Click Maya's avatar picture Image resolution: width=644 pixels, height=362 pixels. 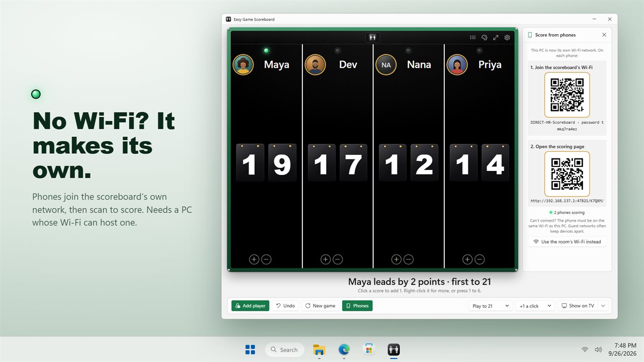(244, 65)
